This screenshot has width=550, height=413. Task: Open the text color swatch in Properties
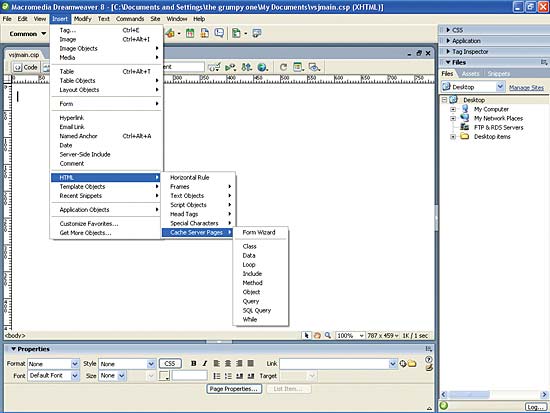[164, 376]
